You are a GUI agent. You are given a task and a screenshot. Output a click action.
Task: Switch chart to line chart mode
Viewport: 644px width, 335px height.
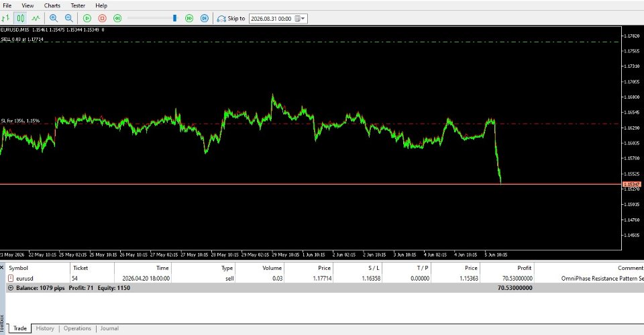pyautogui.click(x=36, y=18)
